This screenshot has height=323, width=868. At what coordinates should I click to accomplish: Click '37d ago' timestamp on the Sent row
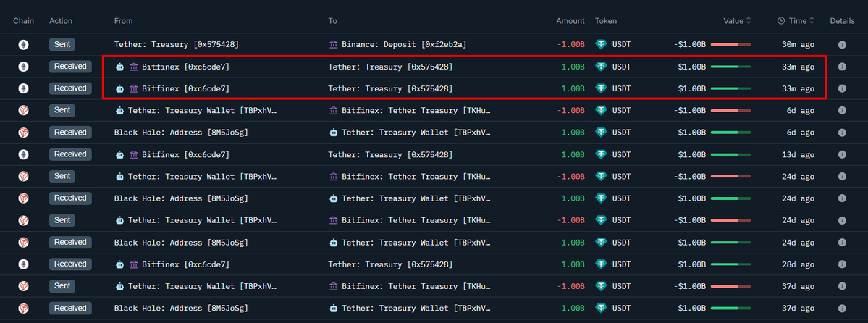coord(798,286)
